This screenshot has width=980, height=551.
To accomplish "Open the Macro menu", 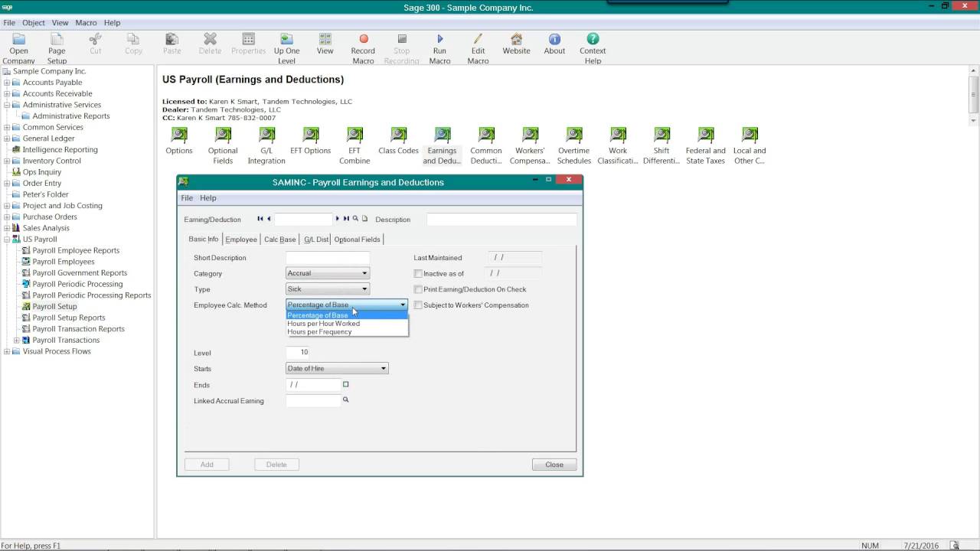I will click(86, 23).
